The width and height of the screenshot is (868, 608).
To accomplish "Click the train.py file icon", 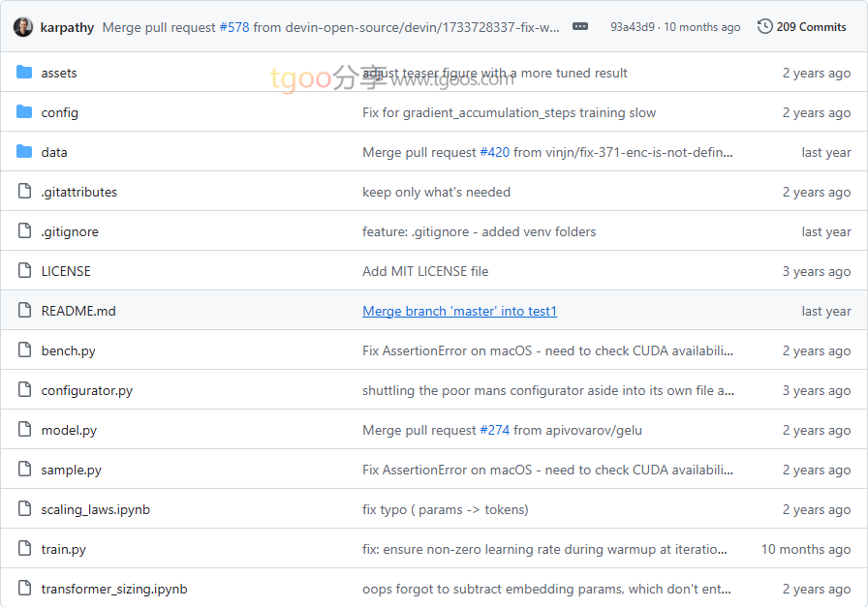I will [24, 549].
